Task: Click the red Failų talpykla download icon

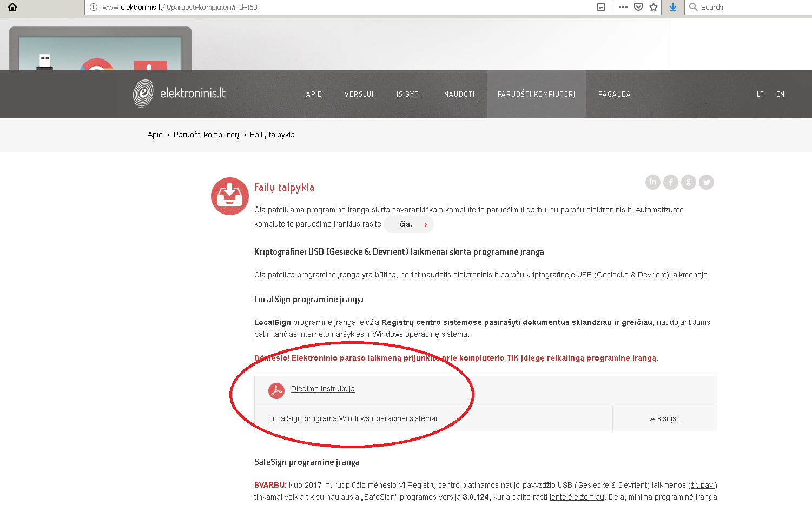Action: 230,196
